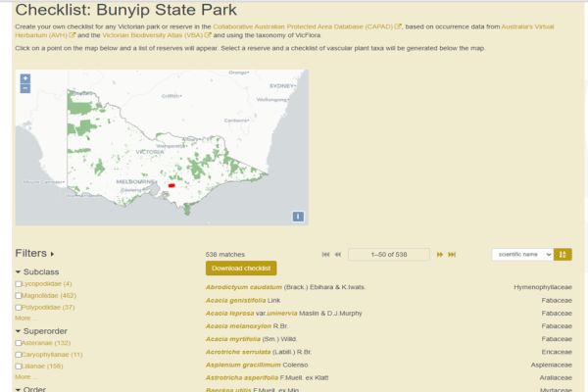Image resolution: width=588 pixels, height=392 pixels.
Task: Click the Ericaceae family text
Action: [557, 352]
